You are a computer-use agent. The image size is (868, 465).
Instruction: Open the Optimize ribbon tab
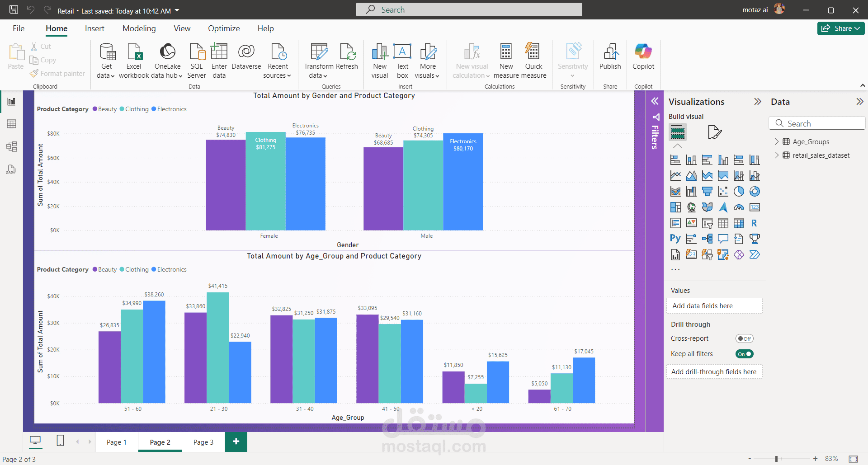pyautogui.click(x=224, y=28)
